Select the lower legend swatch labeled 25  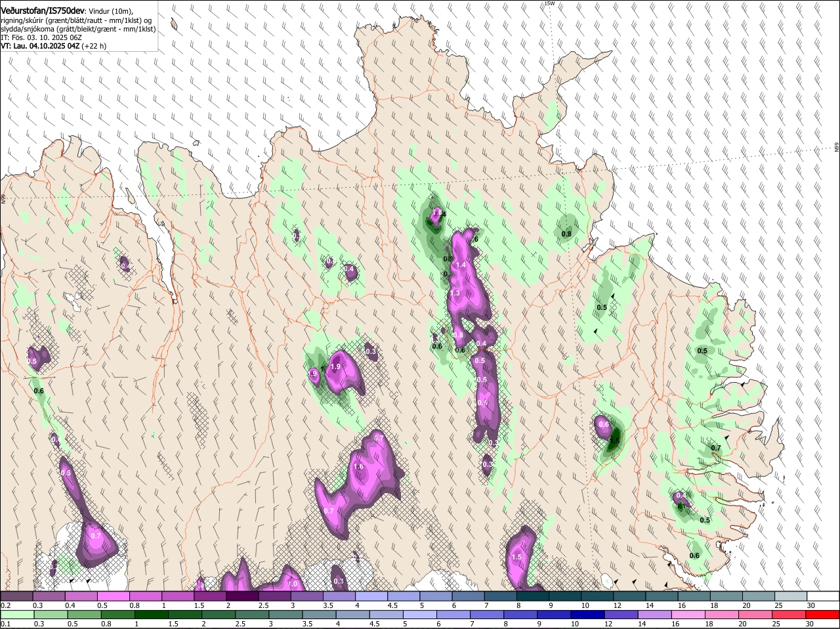click(x=789, y=615)
